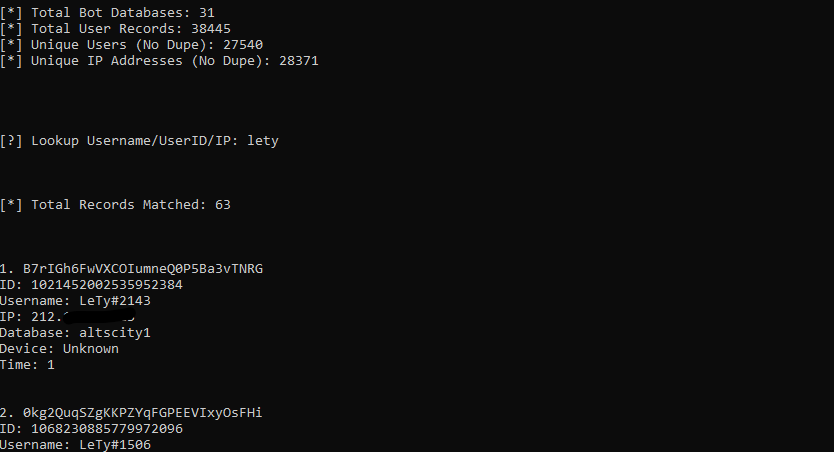Select the Unique Users (No Dupe) line
834x452 pixels.
click(131, 45)
